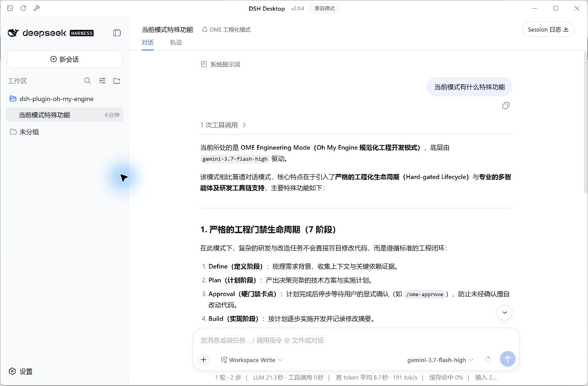The width and height of the screenshot is (588, 386).
Task: Expand the 1 次工具调用 section
Action: point(224,125)
